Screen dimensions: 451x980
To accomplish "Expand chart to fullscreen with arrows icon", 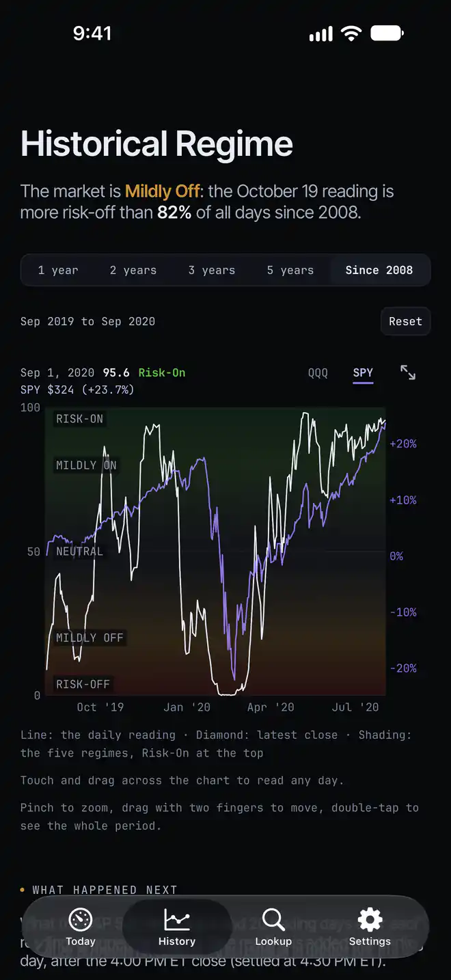I will 408,372.
